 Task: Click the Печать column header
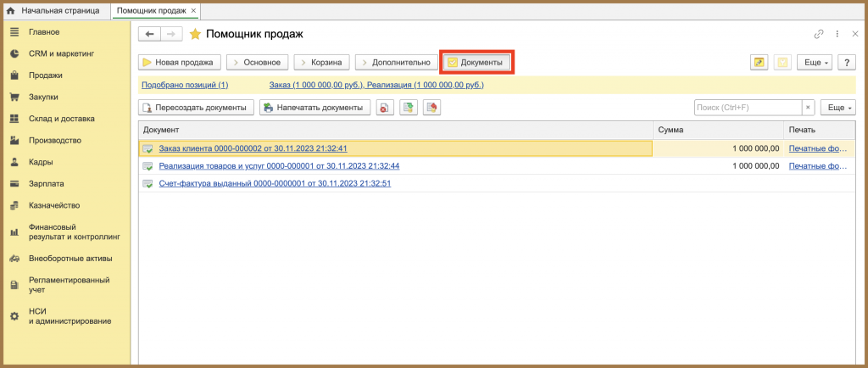click(x=819, y=130)
